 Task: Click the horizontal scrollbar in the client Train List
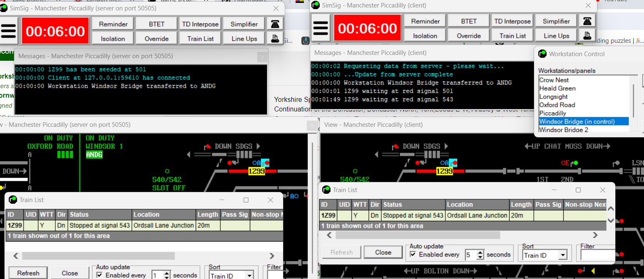(x=418, y=235)
